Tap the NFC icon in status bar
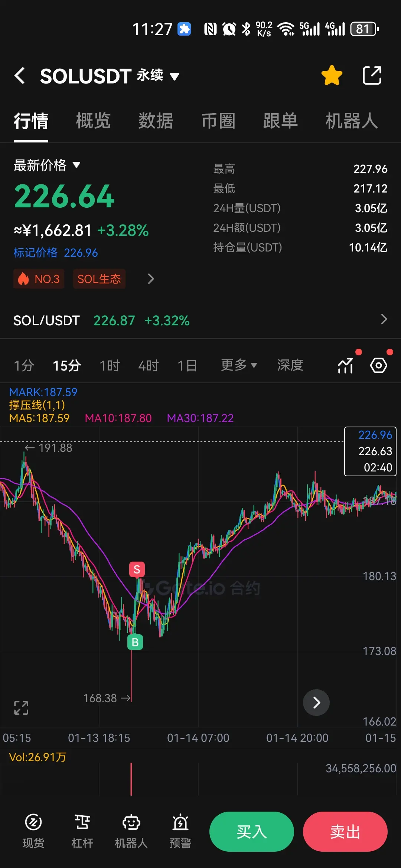This screenshot has width=401, height=868. click(211, 29)
